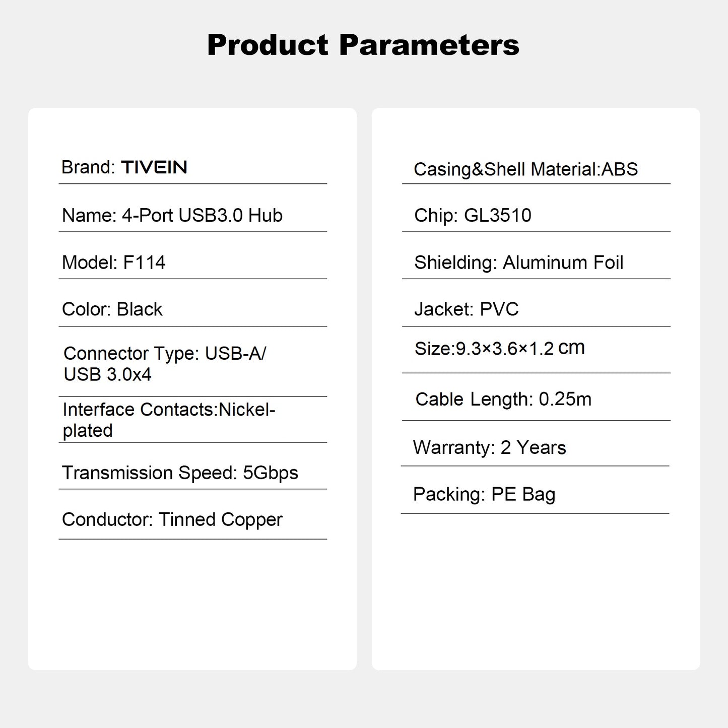The height and width of the screenshot is (728, 728).
Task: Select the Cable Length: 0.25m row
Action: [x=503, y=400]
